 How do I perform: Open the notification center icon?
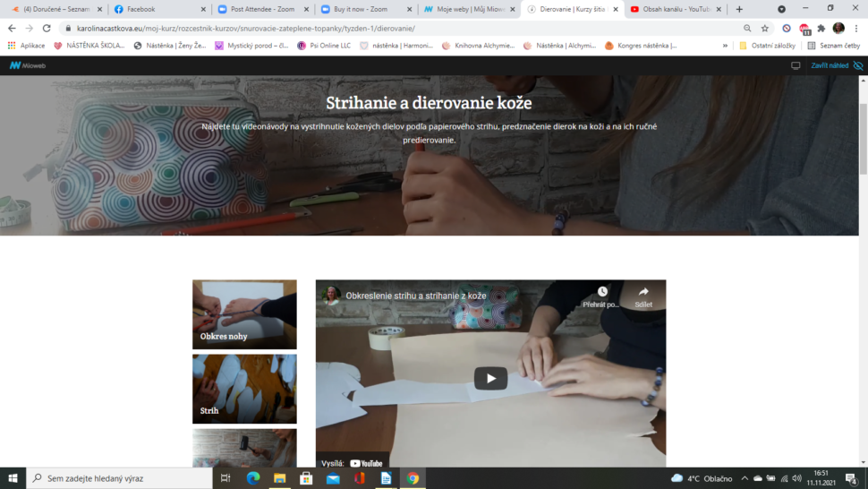(x=852, y=478)
